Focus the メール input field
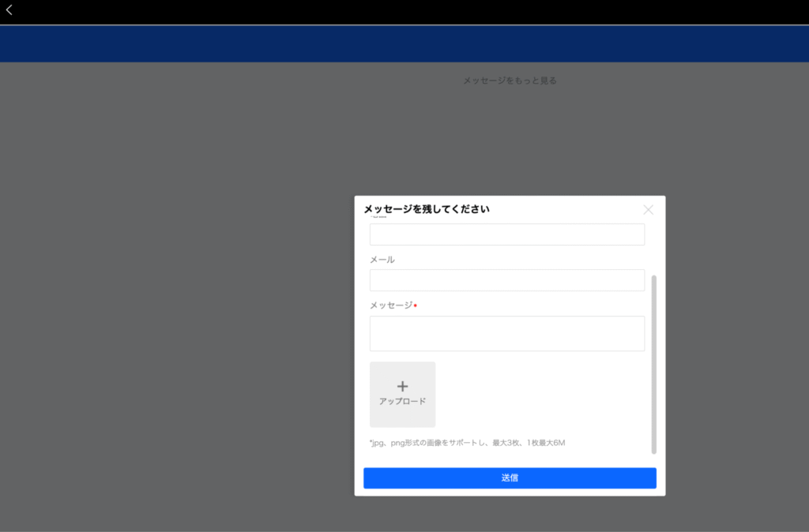The width and height of the screenshot is (809, 532). [x=506, y=280]
